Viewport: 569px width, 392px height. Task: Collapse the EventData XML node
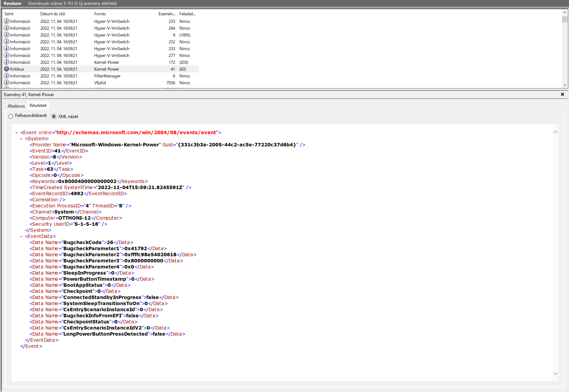(21, 236)
